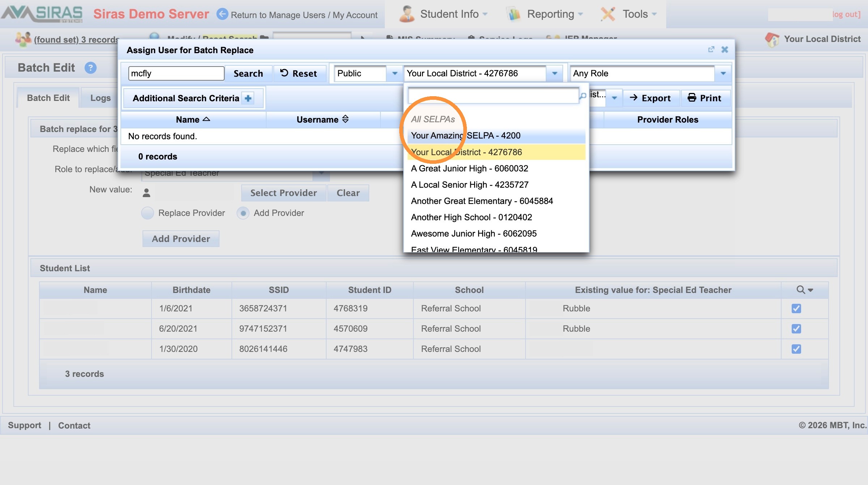The image size is (868, 485).
Task: Choose Another High School - 0120402
Action: (x=496, y=217)
